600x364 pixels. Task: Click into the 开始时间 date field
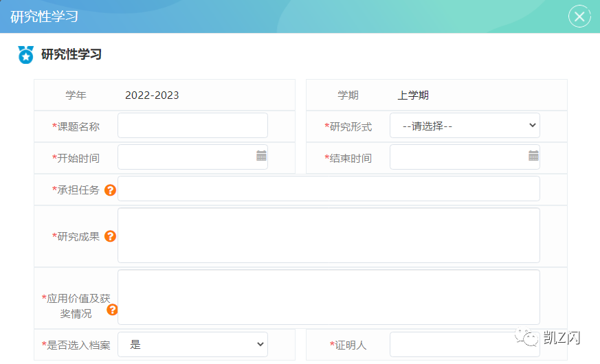pyautogui.click(x=186, y=157)
